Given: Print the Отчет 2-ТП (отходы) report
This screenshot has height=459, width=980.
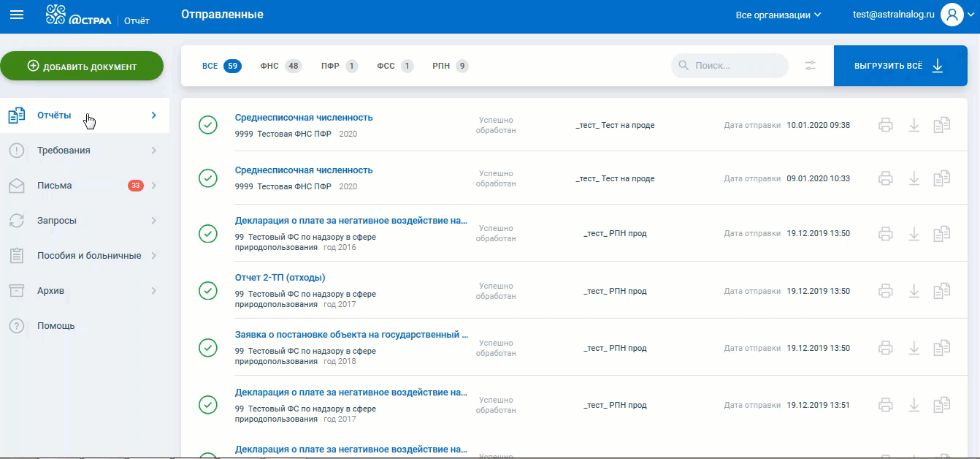Looking at the screenshot, I should click(886, 291).
